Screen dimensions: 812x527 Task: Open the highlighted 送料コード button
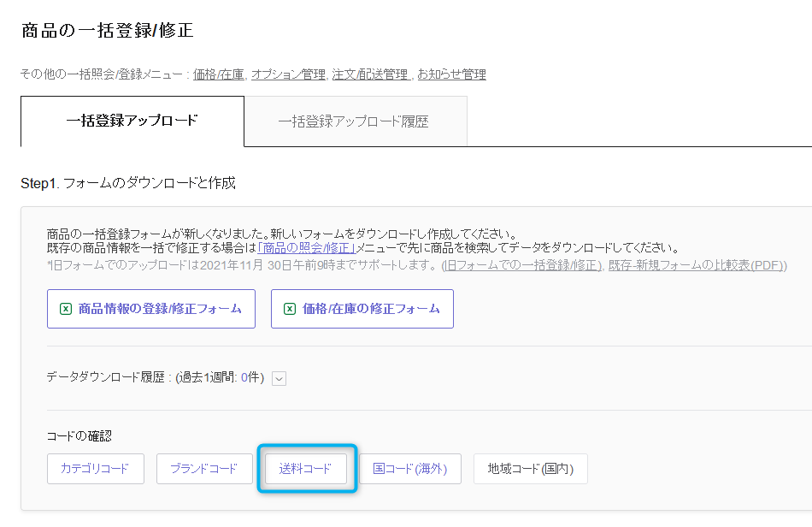(306, 469)
